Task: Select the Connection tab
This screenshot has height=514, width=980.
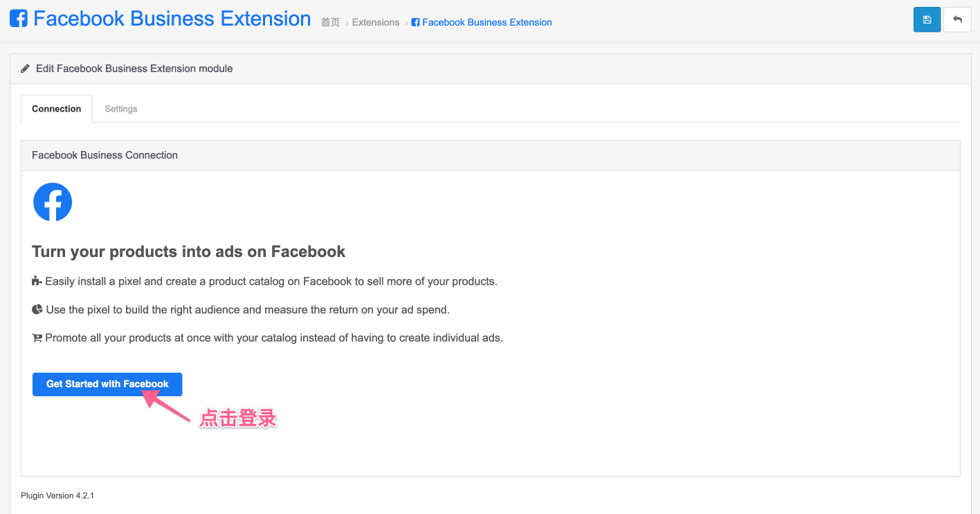Action: (x=57, y=109)
